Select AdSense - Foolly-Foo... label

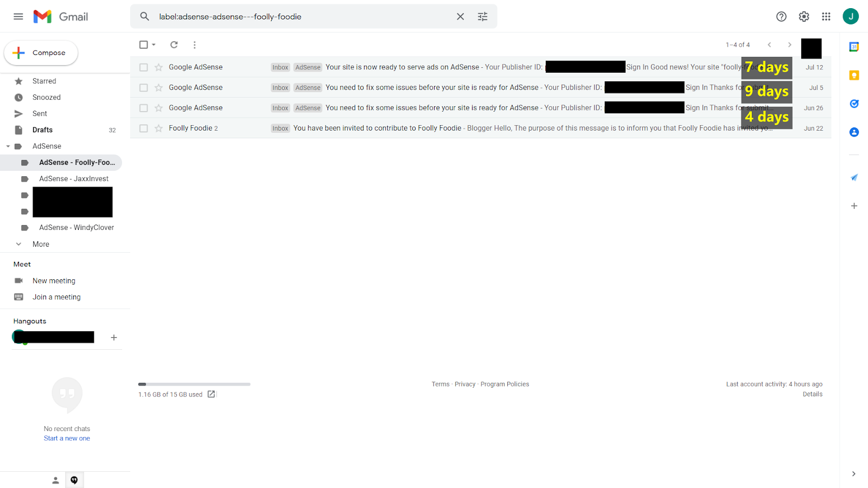[61, 162]
